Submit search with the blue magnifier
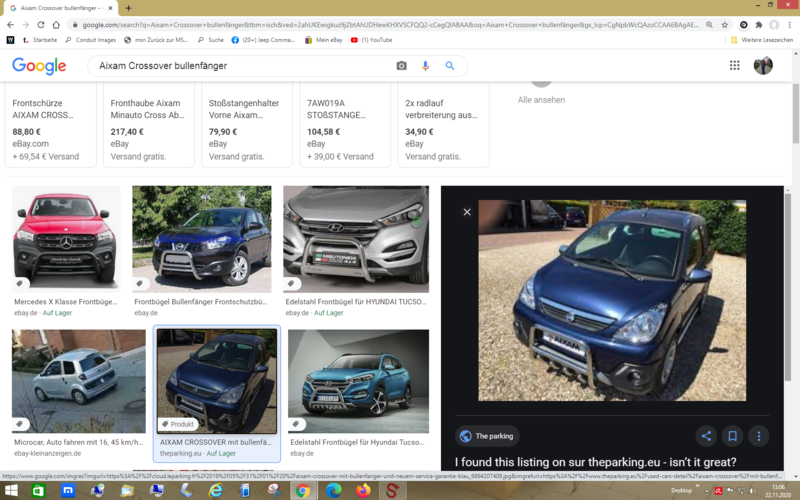The height and width of the screenshot is (500, 800). coord(449,66)
